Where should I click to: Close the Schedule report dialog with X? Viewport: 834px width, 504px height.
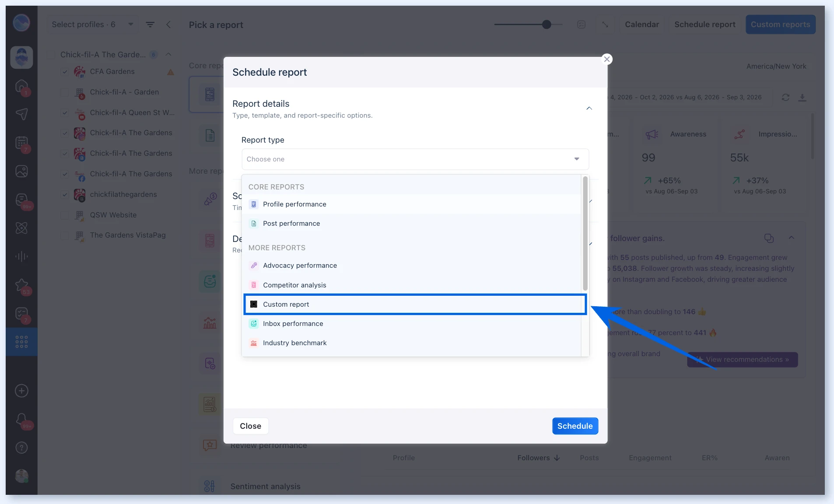[x=606, y=59]
